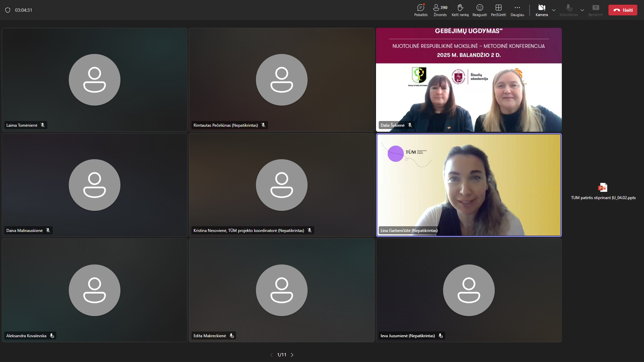Show the Žmonės participants list

[440, 10]
